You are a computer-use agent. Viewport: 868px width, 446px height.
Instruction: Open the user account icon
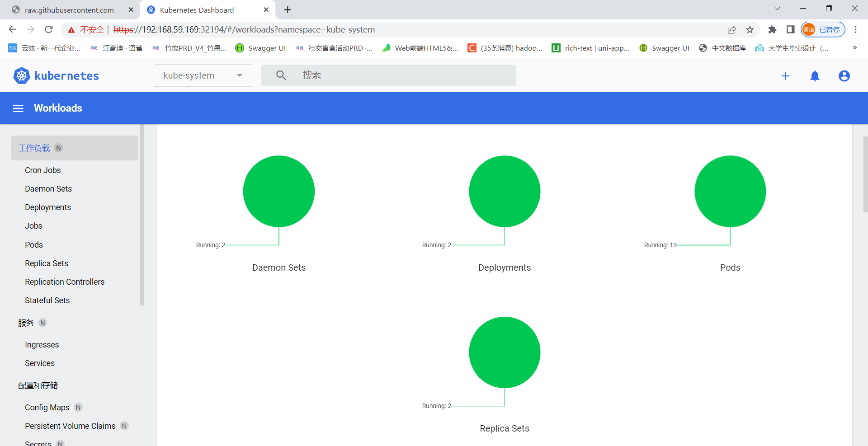click(x=844, y=76)
